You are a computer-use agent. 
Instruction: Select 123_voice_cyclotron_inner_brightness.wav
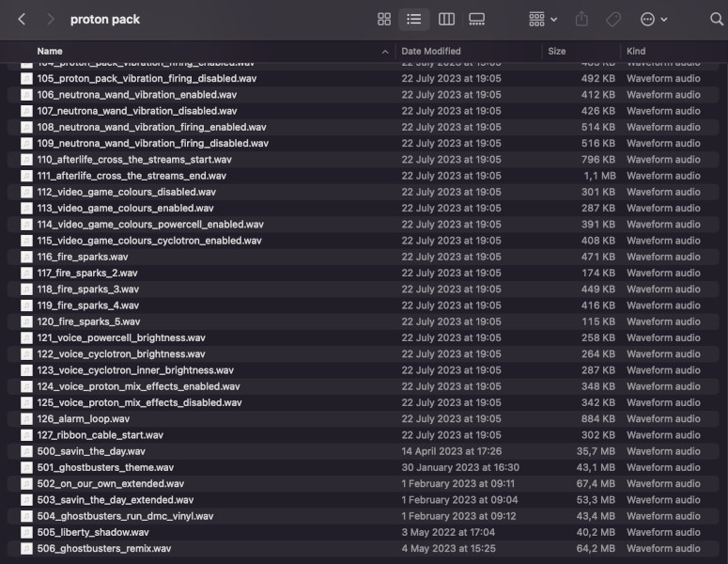(x=364, y=370)
